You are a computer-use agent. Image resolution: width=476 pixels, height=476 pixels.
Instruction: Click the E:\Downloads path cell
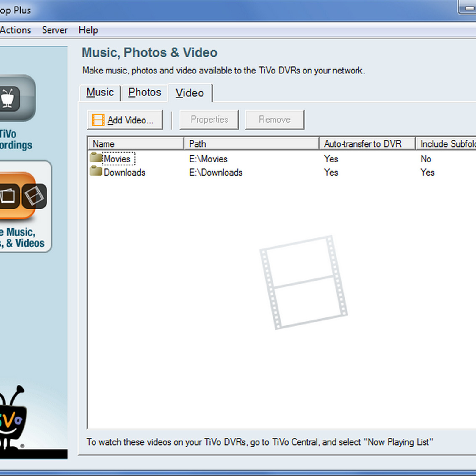(216, 172)
